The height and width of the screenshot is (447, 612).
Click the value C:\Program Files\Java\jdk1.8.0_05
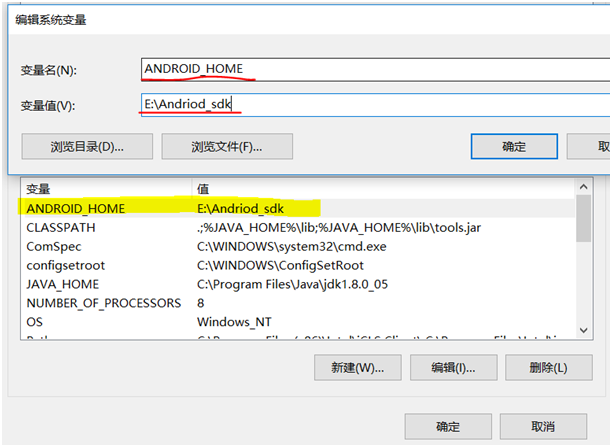coord(292,285)
